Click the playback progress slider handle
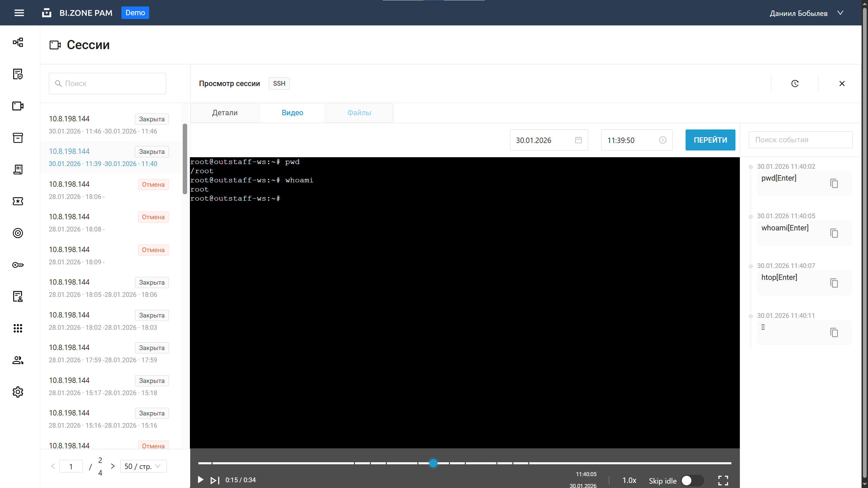The image size is (868, 488). [x=433, y=463]
